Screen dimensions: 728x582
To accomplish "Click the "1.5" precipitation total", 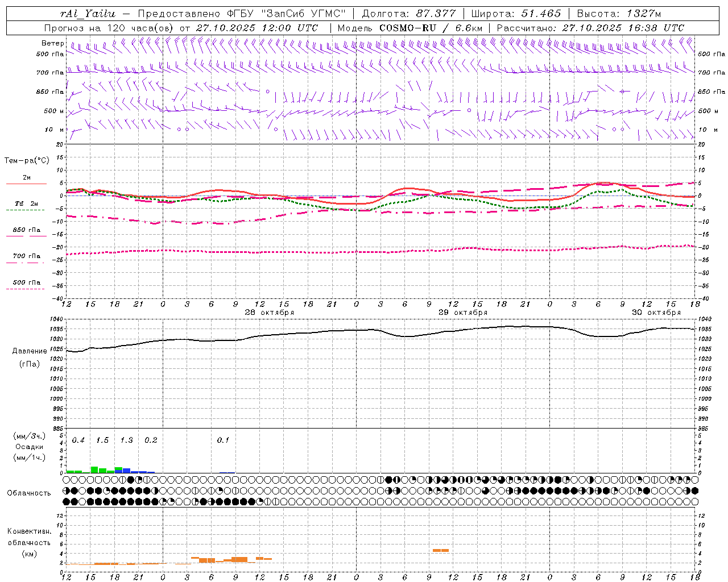I will click(102, 440).
